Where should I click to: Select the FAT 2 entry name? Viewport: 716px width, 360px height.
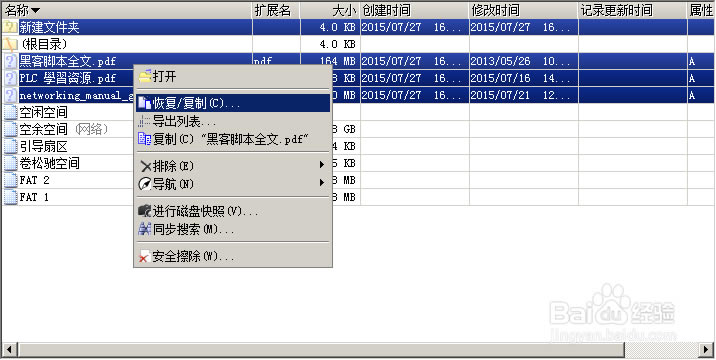point(34,180)
